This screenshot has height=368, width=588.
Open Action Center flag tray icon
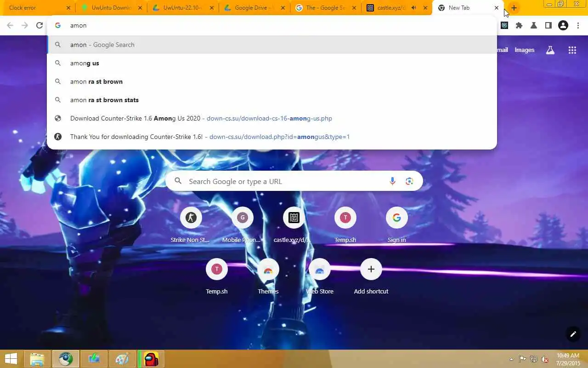point(523,359)
